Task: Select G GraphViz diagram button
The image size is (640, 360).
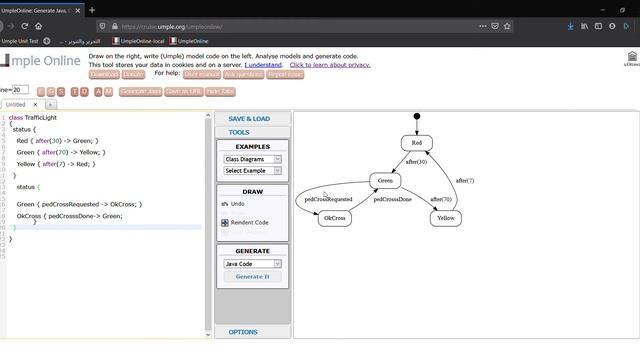Action: click(51, 91)
